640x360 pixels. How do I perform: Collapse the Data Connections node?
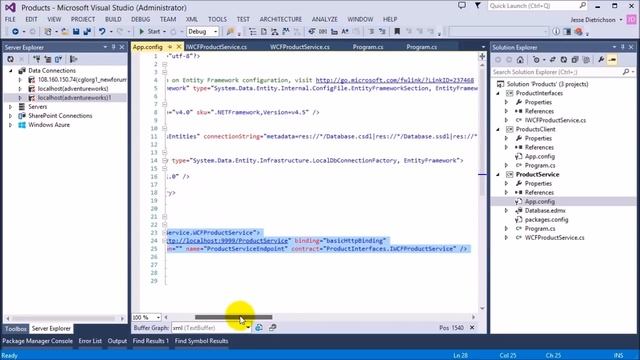(11, 71)
